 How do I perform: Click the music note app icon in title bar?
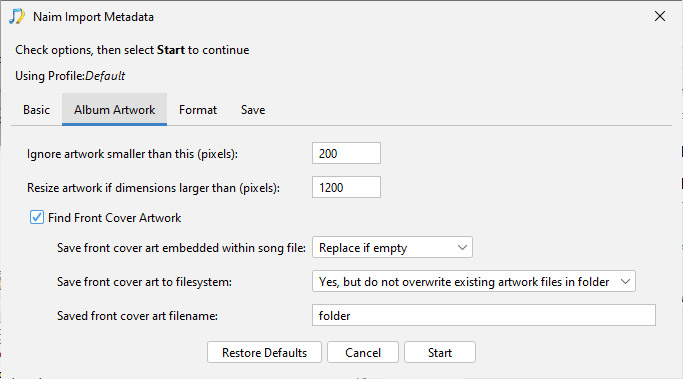[x=17, y=17]
